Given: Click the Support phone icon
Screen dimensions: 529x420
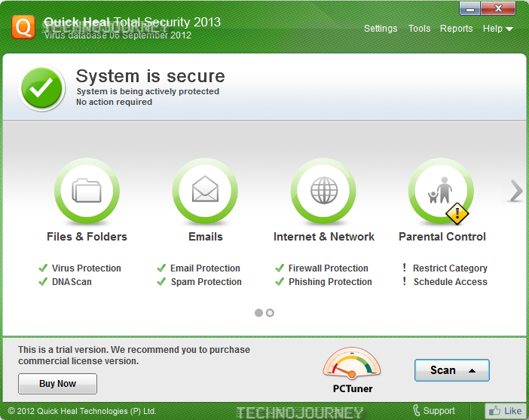Looking at the screenshot, I should click(x=417, y=410).
